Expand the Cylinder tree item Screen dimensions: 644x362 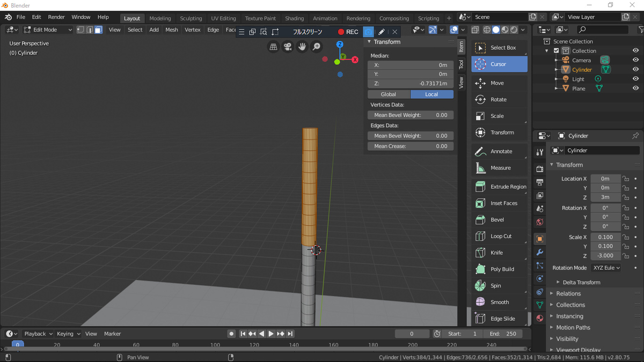[x=557, y=70]
